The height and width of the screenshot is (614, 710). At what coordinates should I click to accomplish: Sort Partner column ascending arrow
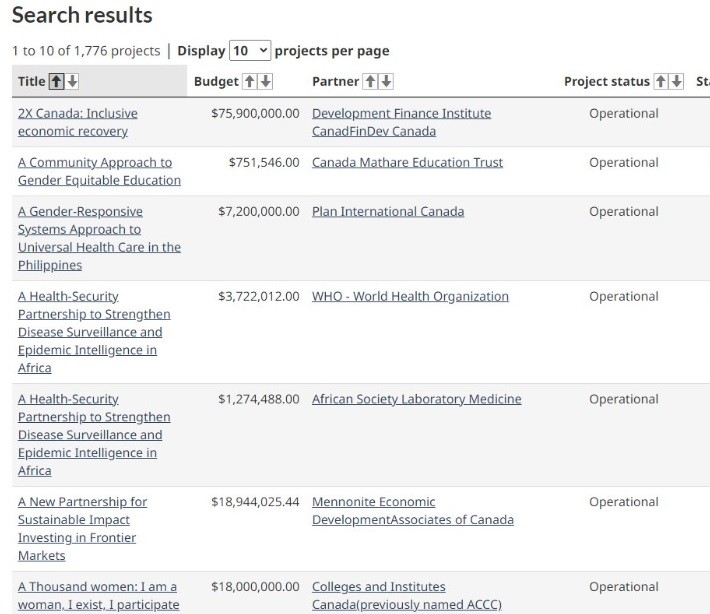pos(371,82)
